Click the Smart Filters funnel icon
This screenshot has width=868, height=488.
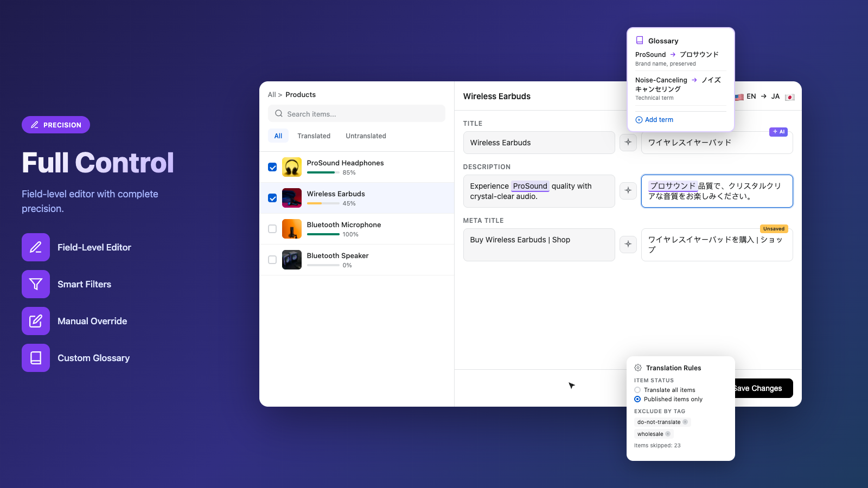coord(36,284)
